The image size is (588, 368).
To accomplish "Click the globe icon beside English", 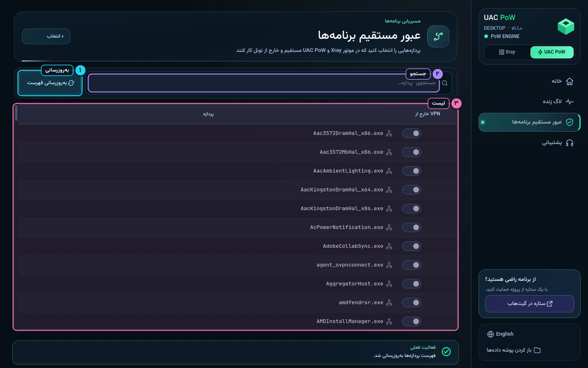I will click(x=491, y=334).
